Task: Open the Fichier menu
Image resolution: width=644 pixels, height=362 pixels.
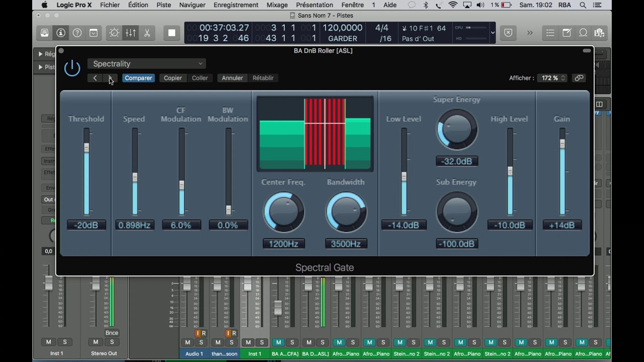Action: [x=110, y=5]
